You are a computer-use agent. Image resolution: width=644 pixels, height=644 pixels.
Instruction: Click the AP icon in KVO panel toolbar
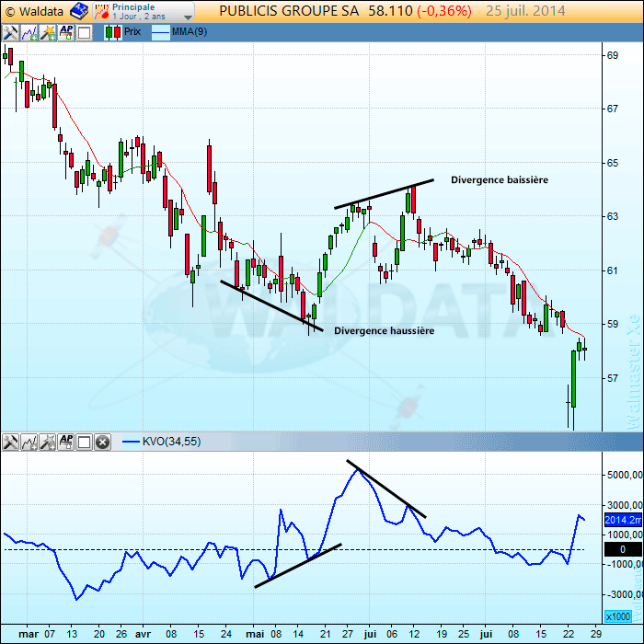click(x=66, y=442)
